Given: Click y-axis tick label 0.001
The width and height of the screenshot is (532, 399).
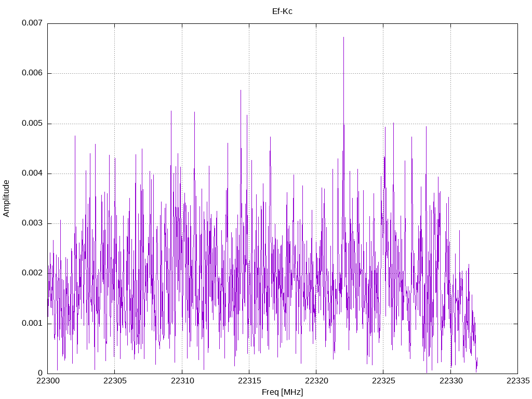Looking at the screenshot, I should point(32,323).
